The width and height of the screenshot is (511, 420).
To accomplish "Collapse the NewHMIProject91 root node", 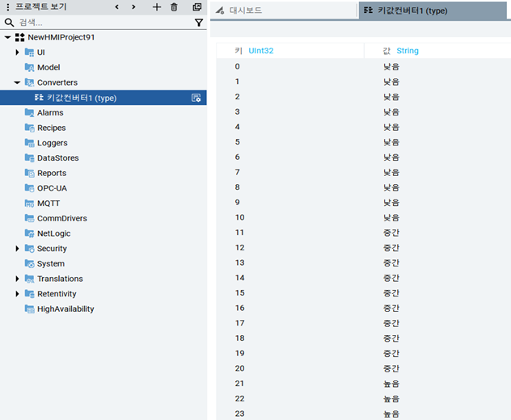I will coord(7,37).
